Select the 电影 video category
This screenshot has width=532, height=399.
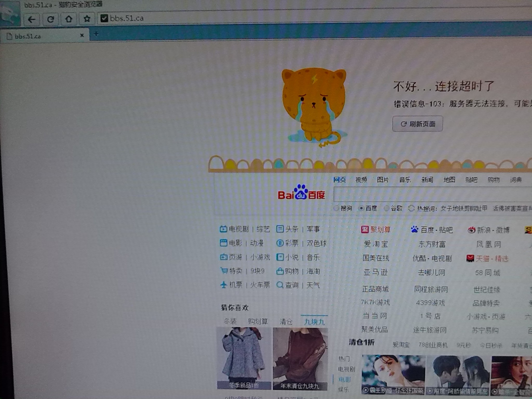pos(345,380)
